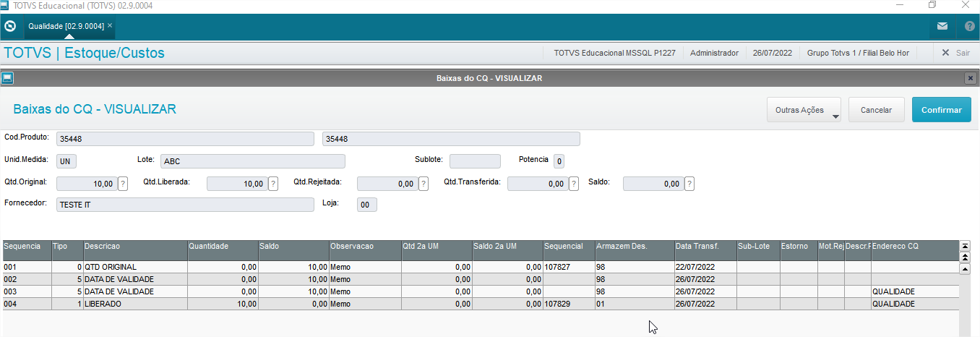Click the Cancelar button
Image resolution: width=980 pixels, height=337 pixels.
click(876, 110)
